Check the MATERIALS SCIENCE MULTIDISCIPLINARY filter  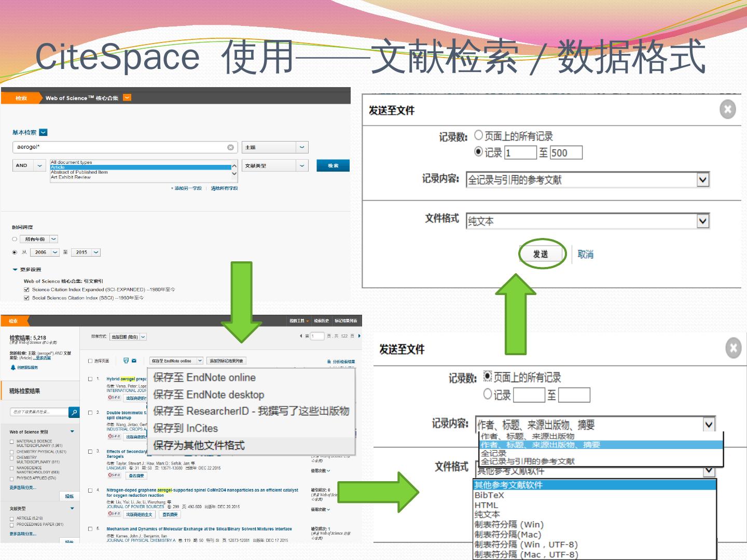click(x=12, y=442)
